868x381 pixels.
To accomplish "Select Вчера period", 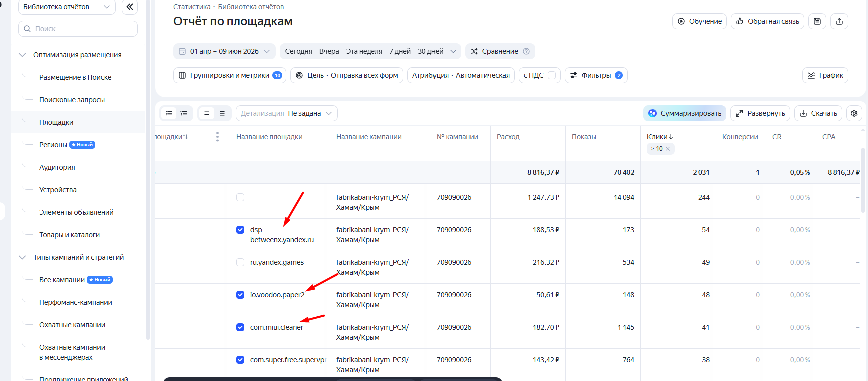I will [x=329, y=51].
